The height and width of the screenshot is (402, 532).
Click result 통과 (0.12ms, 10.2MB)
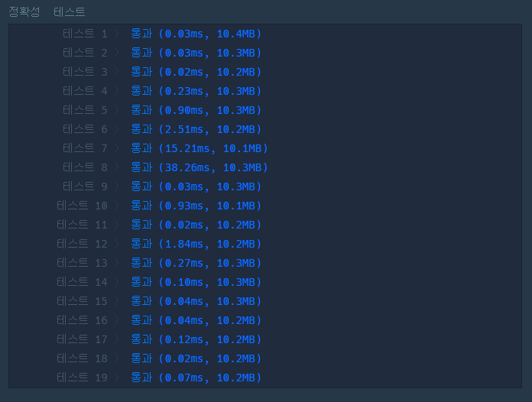click(196, 339)
